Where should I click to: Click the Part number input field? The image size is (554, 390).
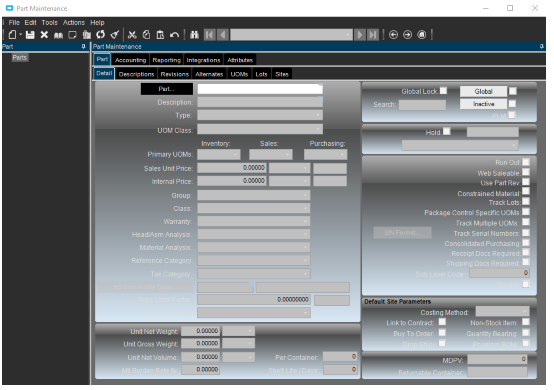pos(260,89)
